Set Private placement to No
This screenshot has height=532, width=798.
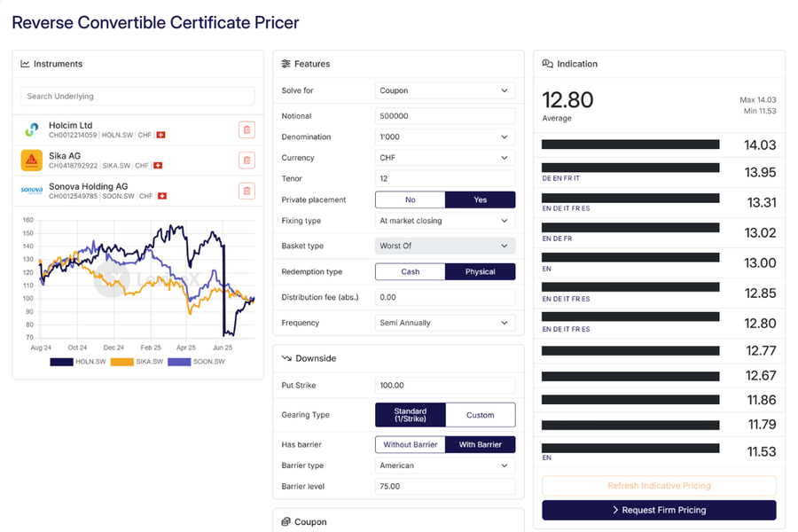pos(410,199)
